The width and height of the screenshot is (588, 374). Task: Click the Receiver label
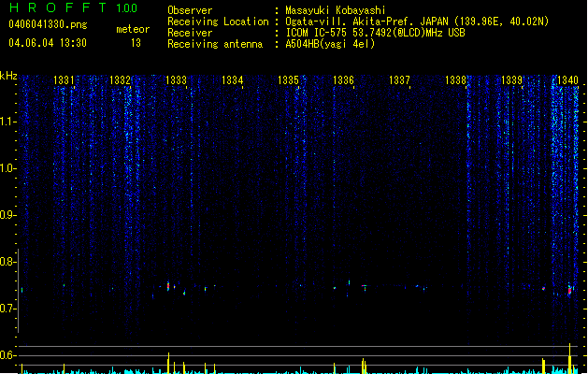(190, 33)
